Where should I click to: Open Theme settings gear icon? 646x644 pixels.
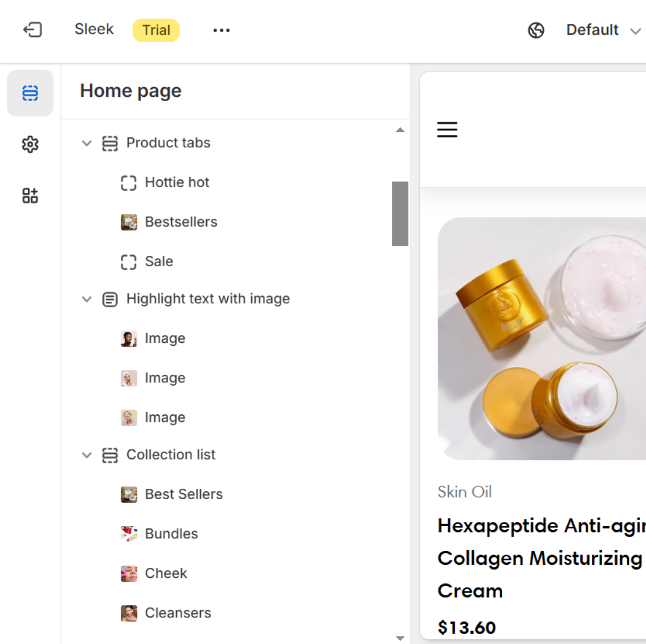(30, 144)
